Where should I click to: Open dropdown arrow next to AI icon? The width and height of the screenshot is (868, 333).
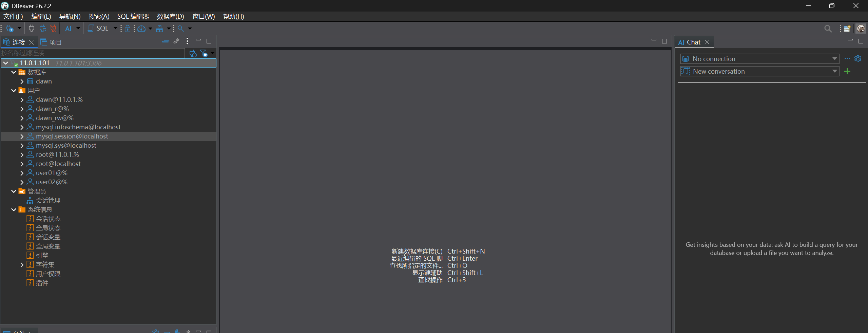tap(78, 29)
